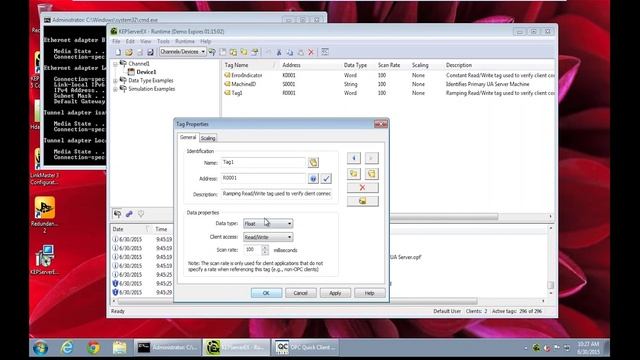The height and width of the screenshot is (360, 640).
Task: Expand Simulation Examples tree node
Action: pyautogui.click(x=116, y=89)
